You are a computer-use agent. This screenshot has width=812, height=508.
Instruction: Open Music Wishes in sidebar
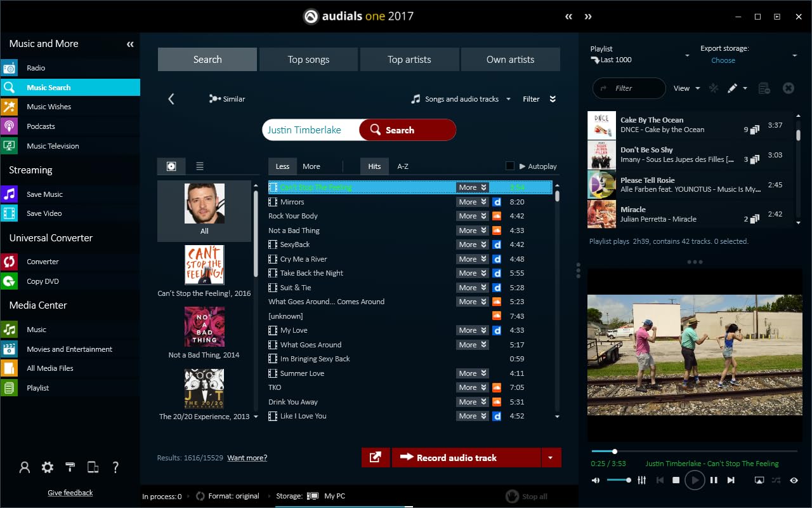pyautogui.click(x=70, y=107)
